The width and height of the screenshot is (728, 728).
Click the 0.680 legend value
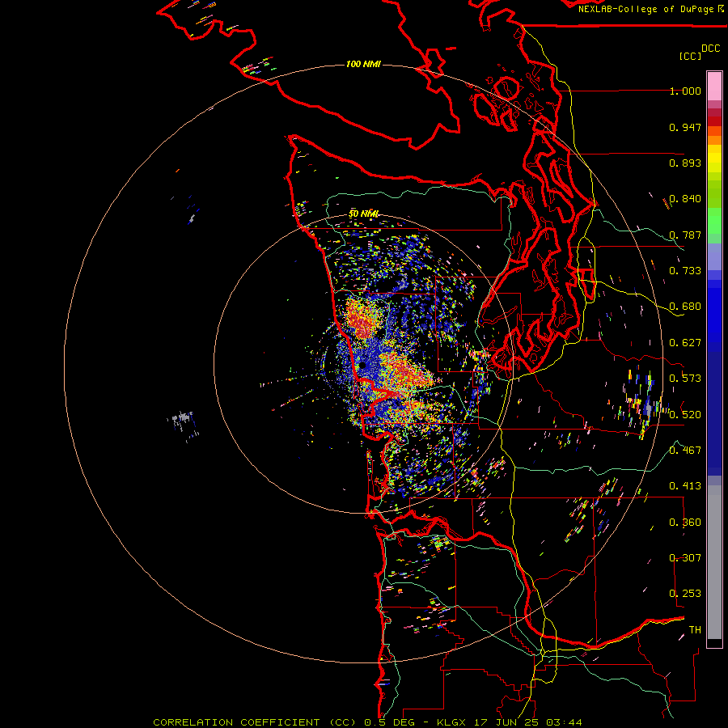(x=685, y=307)
